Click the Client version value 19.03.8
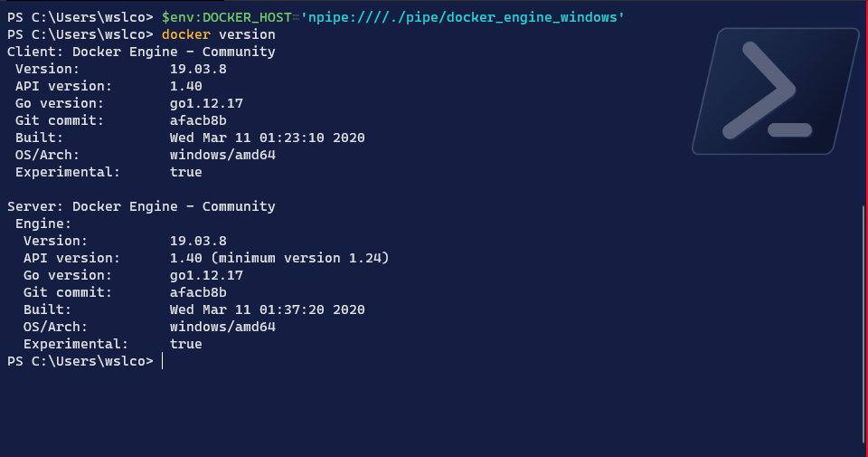Screen dimensions: 868x457 pyautogui.click(x=198, y=69)
